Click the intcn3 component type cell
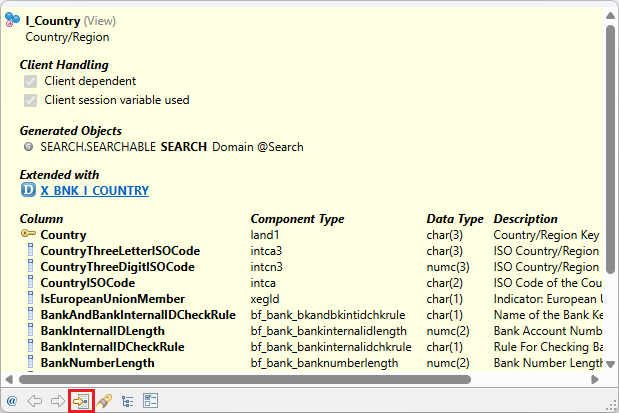The height and width of the screenshot is (413, 619). coord(266,267)
